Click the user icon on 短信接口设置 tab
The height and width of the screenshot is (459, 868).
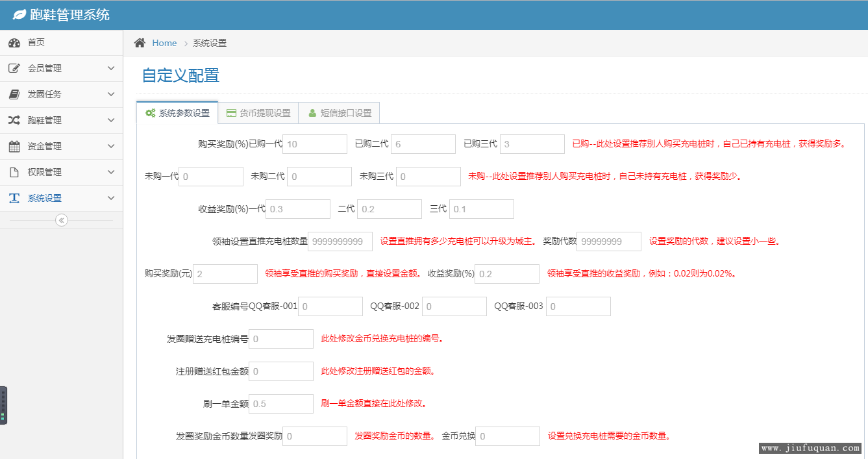click(312, 113)
